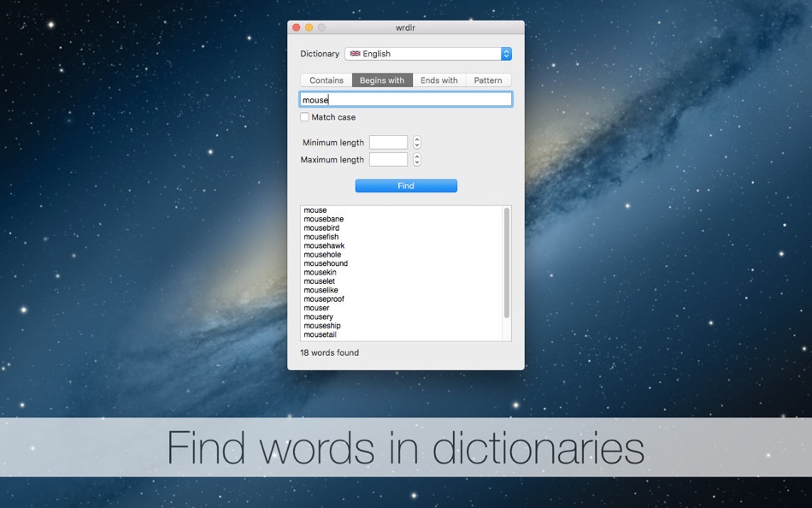Screen dimensions: 812x508
Task: Select mousekin in the results list
Action: (x=320, y=272)
